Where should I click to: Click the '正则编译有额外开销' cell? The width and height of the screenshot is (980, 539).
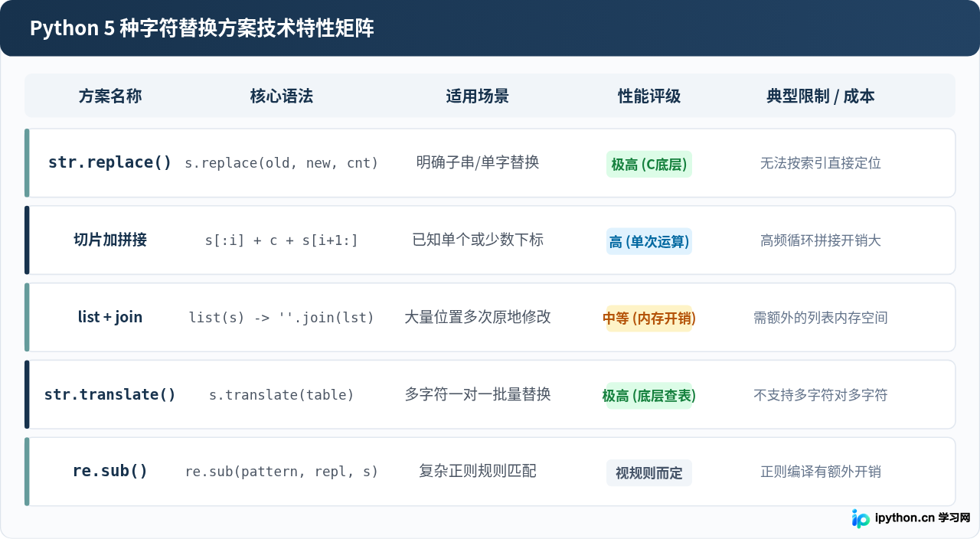pos(821,472)
